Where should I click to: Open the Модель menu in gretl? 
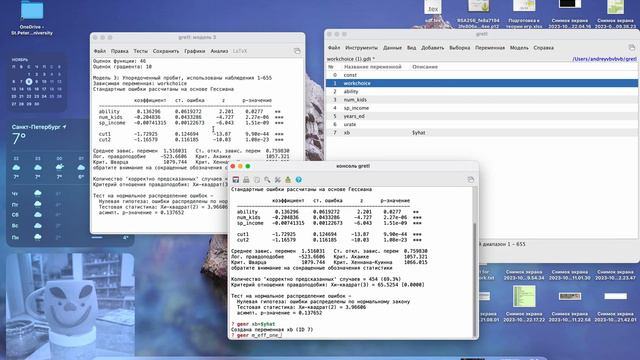click(x=519, y=48)
